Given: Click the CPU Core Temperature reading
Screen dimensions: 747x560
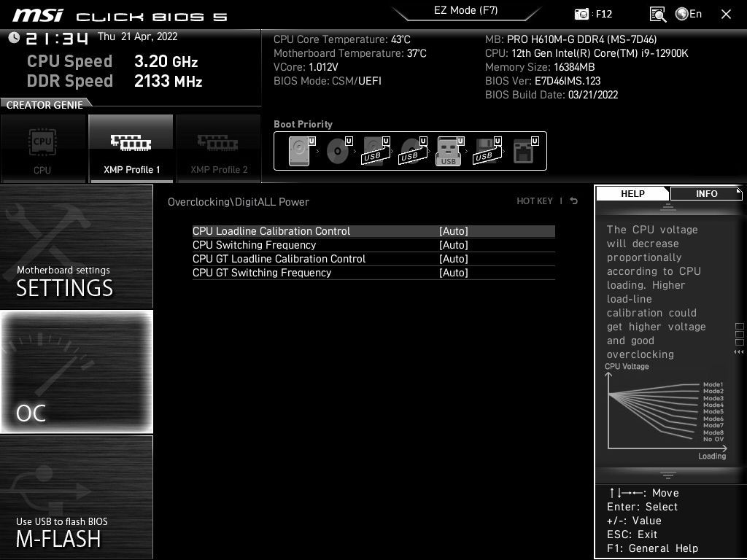Looking at the screenshot, I should pyautogui.click(x=341, y=39).
